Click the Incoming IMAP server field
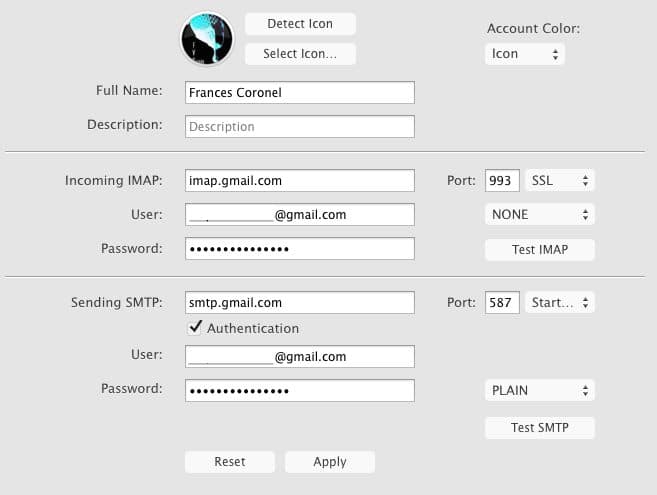Screen dimensions: 657x495 (x=300, y=181)
